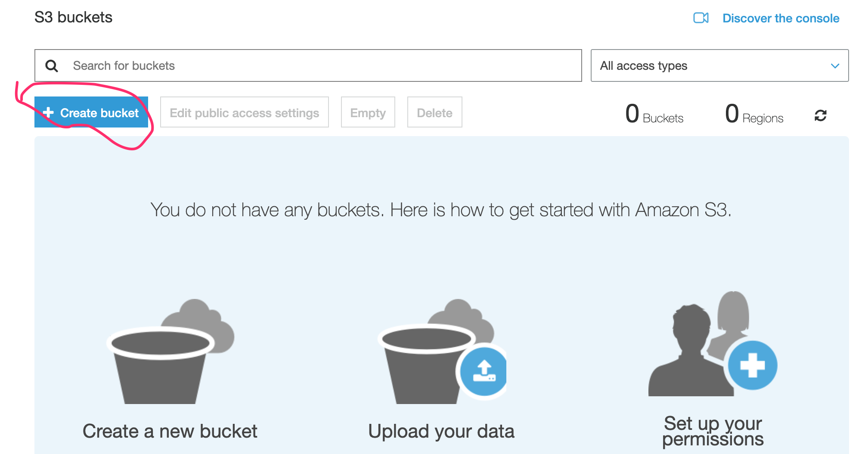The width and height of the screenshot is (868, 454).
Task: Open the Discover the console link
Action: tap(781, 18)
